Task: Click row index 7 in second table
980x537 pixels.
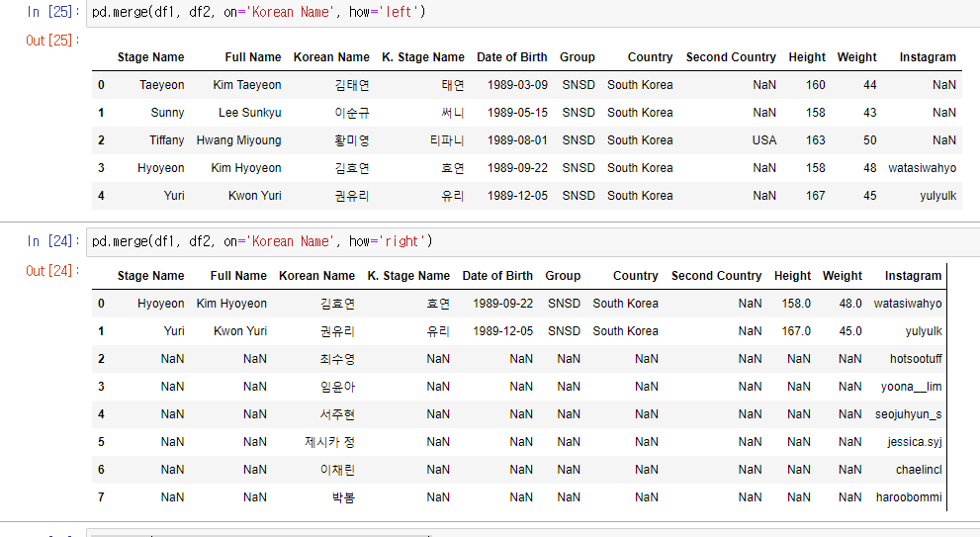Action: pos(101,497)
